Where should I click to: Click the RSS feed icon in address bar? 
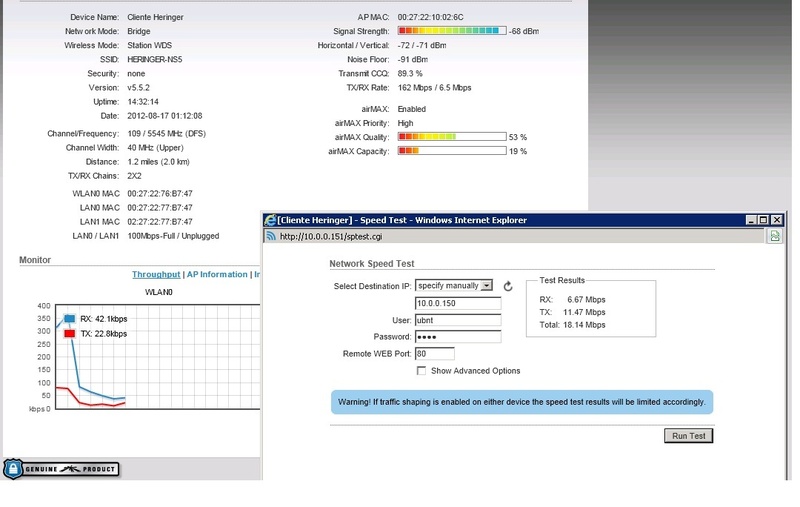271,236
